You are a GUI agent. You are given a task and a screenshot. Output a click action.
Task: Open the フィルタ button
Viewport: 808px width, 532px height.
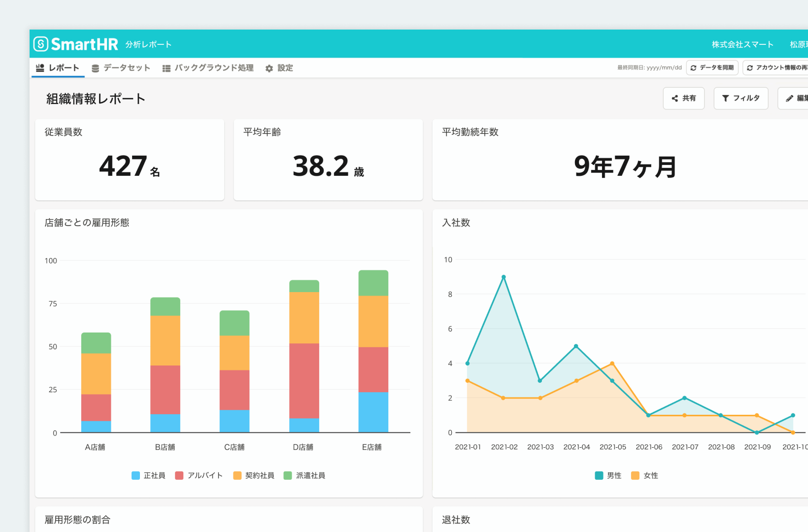(741, 99)
